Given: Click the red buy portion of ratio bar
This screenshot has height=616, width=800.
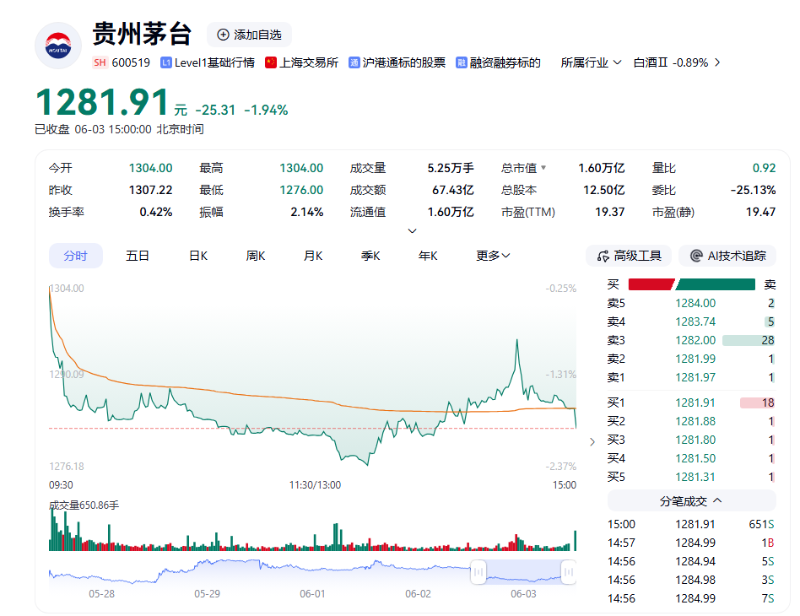Looking at the screenshot, I should (652, 284).
